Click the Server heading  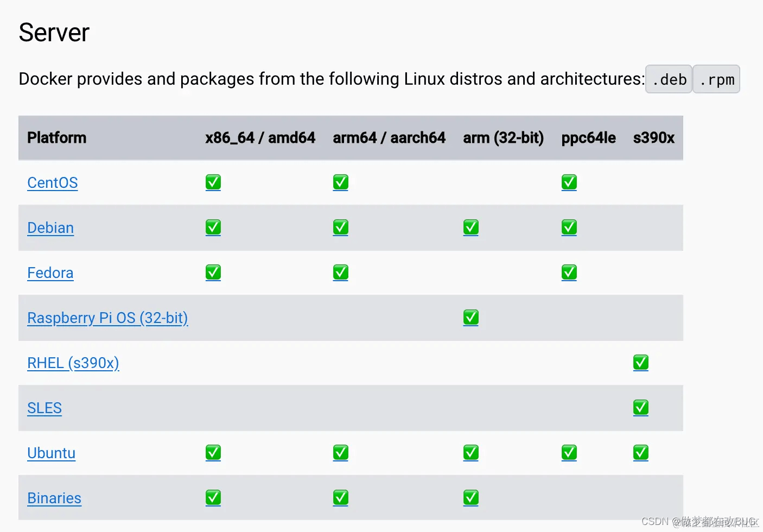coord(54,33)
